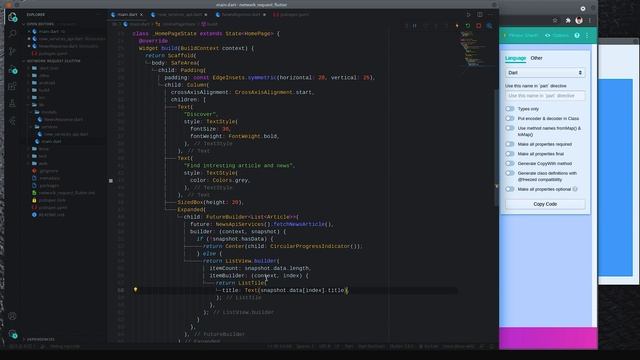640x360 pixels.
Task: Collapse the models folder under lib
Action: tap(49, 112)
